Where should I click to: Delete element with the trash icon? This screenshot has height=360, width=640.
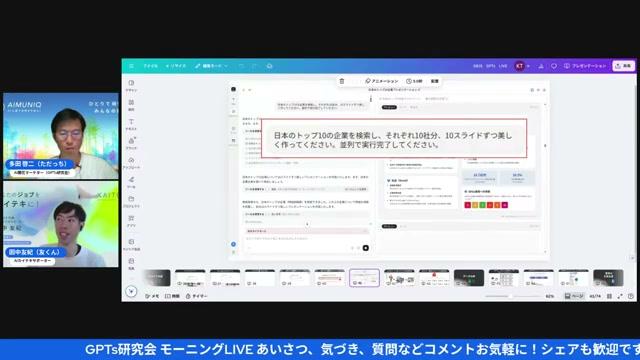click(342, 81)
